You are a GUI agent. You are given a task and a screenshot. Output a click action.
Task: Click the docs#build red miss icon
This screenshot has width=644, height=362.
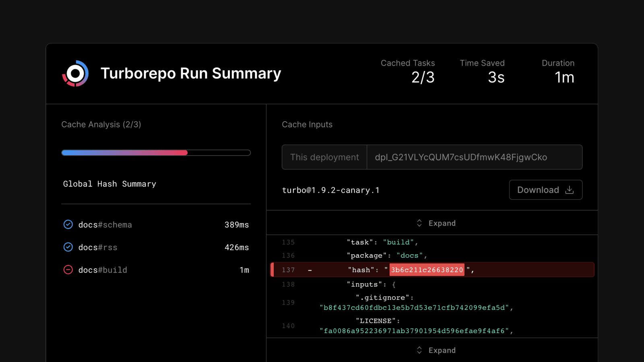pos(68,270)
